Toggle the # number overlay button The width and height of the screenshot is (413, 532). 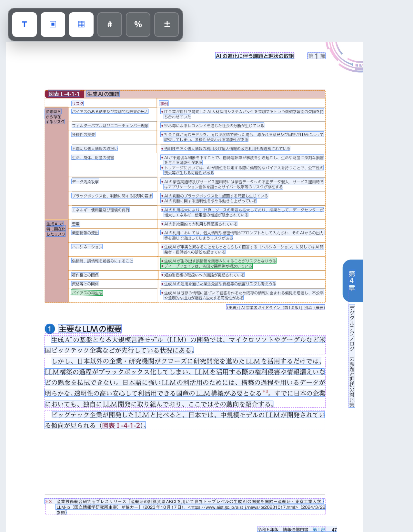tap(110, 25)
